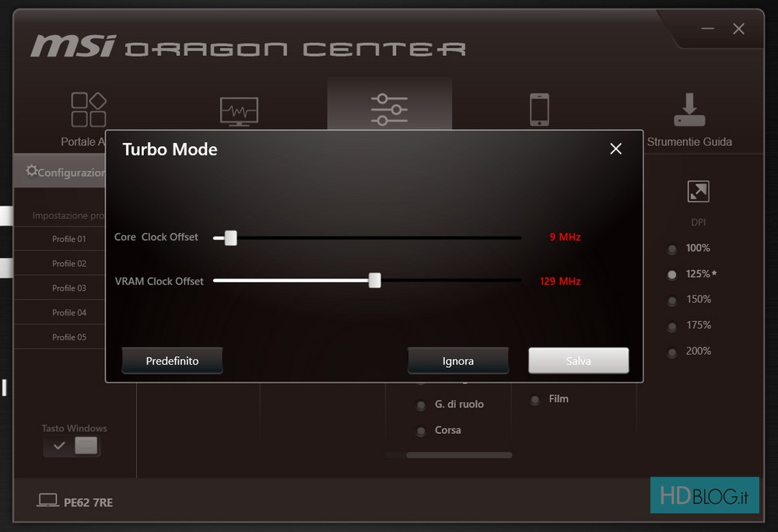This screenshot has height=532, width=778.
Task: Open Profile 04
Action: click(69, 313)
